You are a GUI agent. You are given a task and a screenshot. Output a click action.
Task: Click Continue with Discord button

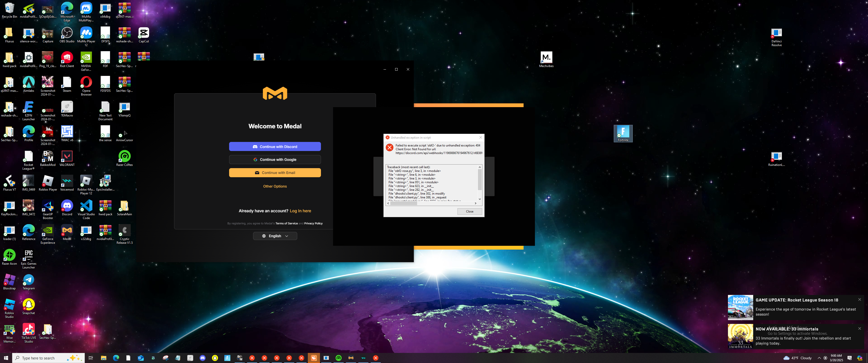click(x=275, y=146)
